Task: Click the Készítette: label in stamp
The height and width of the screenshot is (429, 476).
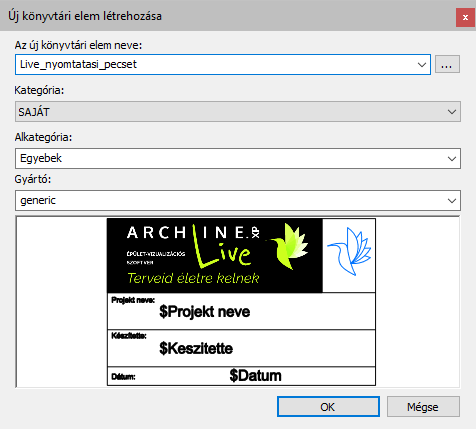Action: tap(129, 336)
